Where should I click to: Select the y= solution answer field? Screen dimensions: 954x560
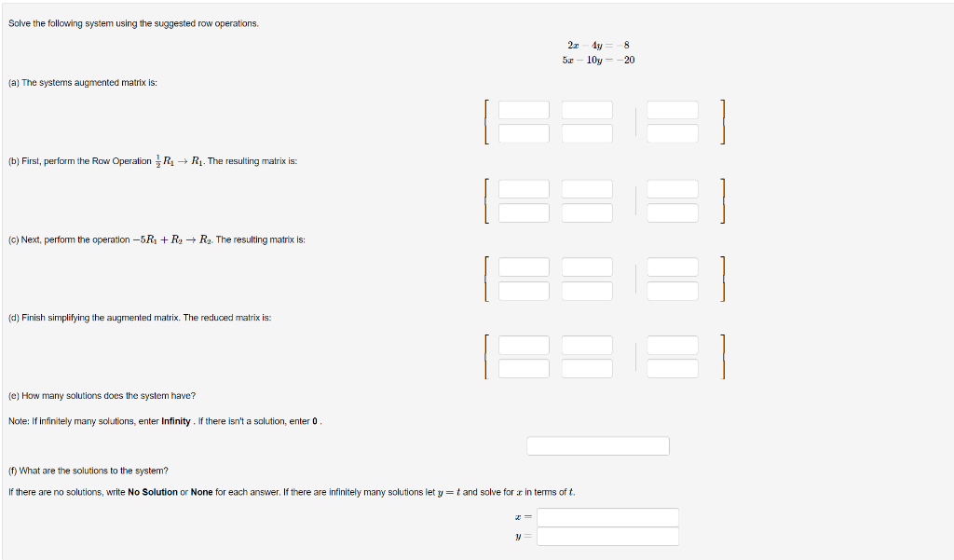tap(607, 536)
